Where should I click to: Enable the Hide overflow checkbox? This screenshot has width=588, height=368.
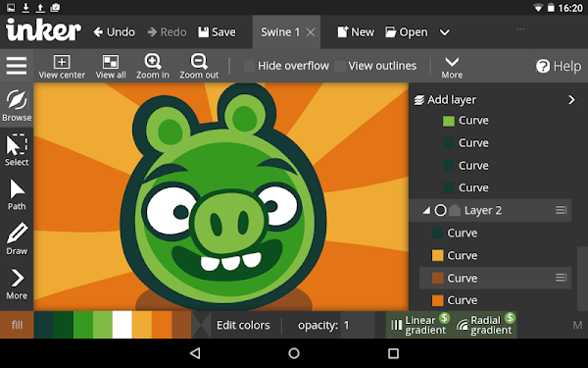249,66
